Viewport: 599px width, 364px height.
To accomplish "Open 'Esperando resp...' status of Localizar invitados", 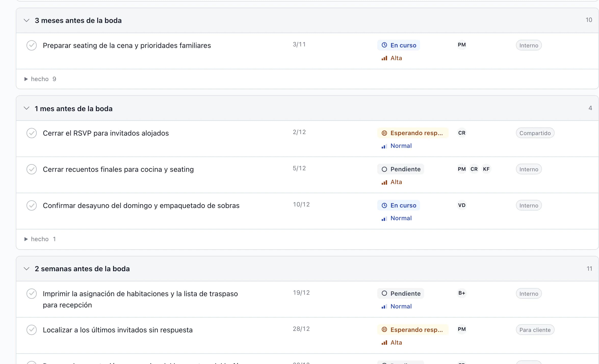I will [413, 330].
